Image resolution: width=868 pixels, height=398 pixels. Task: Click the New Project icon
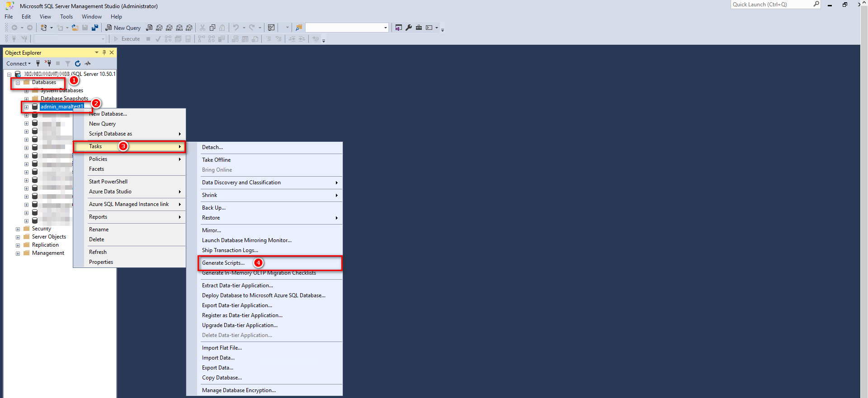[x=44, y=28]
